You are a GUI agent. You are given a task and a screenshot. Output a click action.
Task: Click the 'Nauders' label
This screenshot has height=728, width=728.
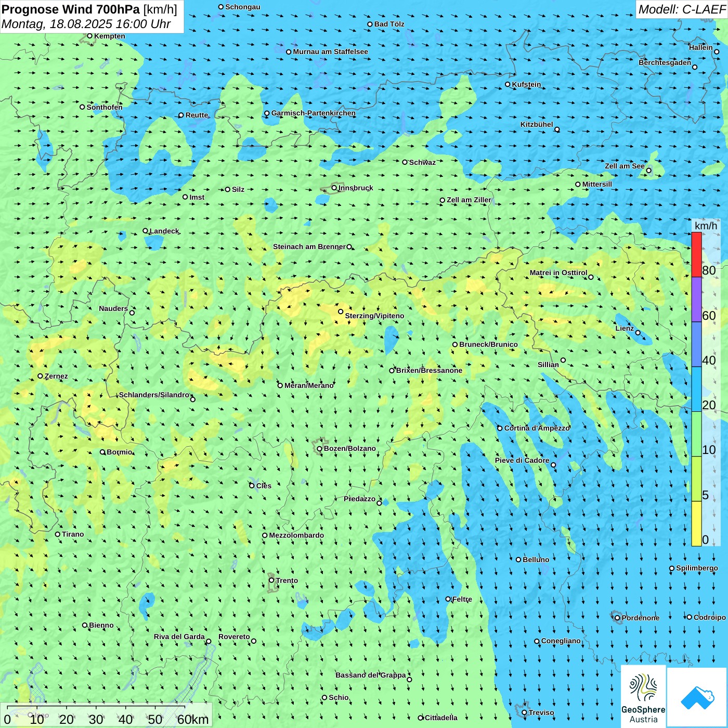[x=113, y=308]
